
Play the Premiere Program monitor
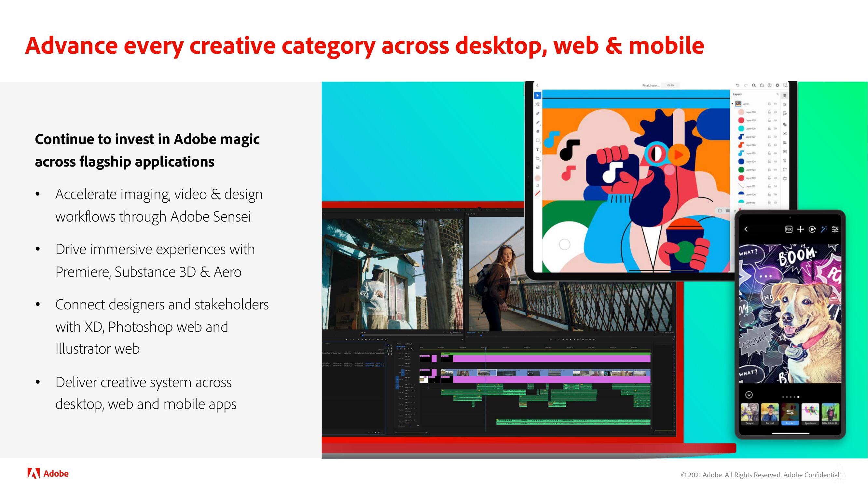click(x=571, y=339)
